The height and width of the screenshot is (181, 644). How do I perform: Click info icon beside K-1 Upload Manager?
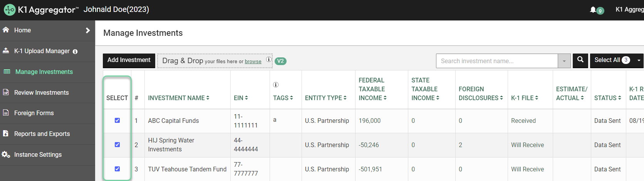pos(75,52)
